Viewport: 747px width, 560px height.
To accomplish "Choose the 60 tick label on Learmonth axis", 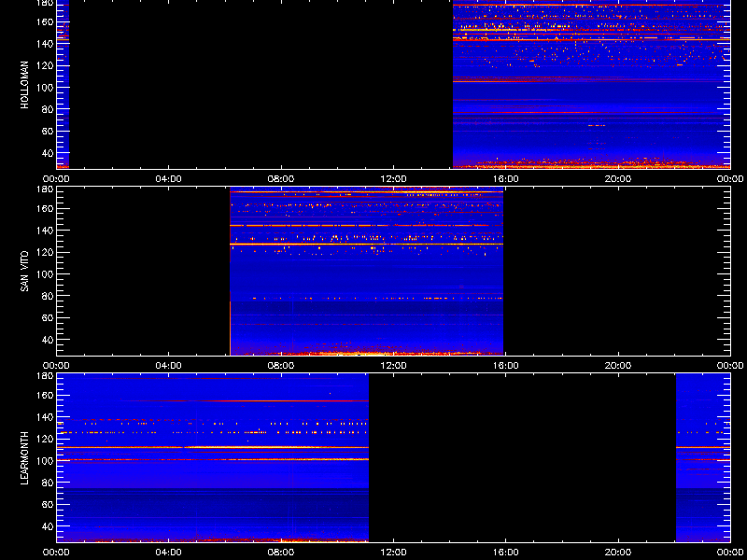I will [x=49, y=505].
